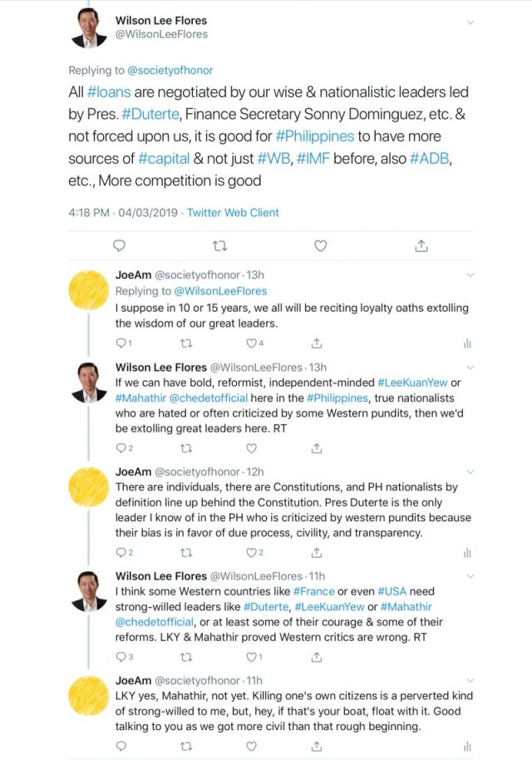Open the Twitter Web Client link
This screenshot has width=532, height=760.
233,213
